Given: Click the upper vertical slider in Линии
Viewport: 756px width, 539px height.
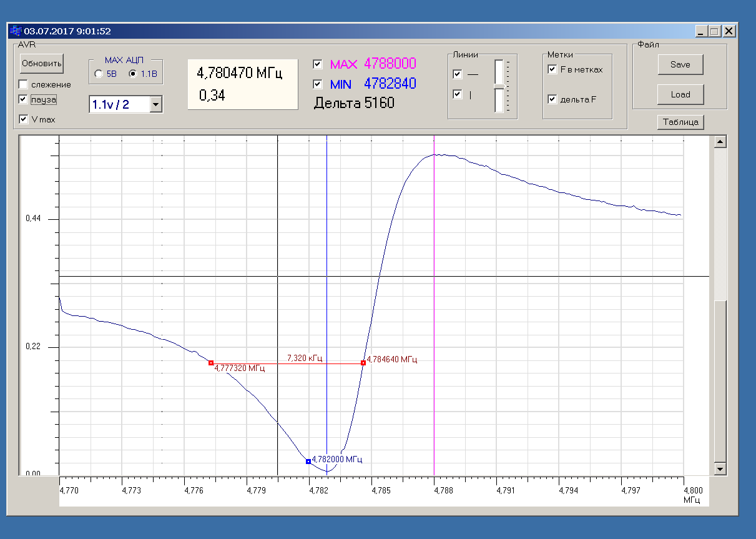Looking at the screenshot, I should click(x=499, y=74).
